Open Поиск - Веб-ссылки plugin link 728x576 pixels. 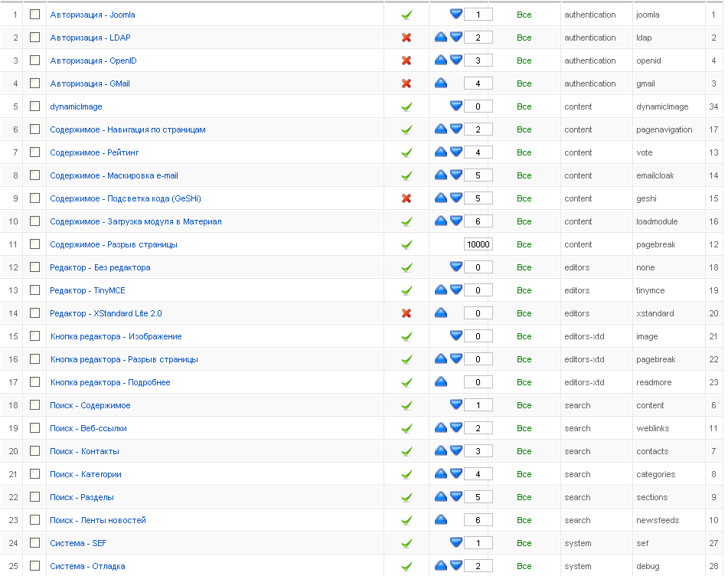[88, 428]
